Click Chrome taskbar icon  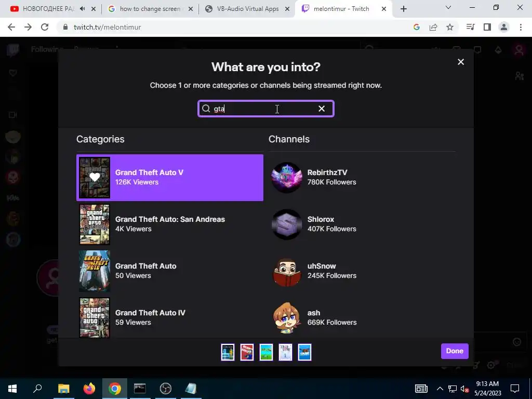click(x=115, y=389)
